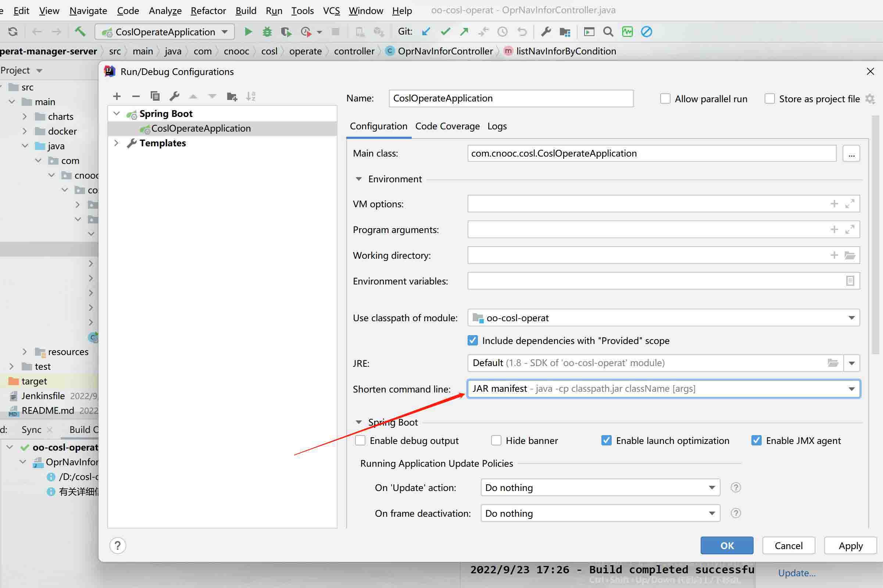Viewport: 883px width, 588px height.
Task: Edit environment variables list icon
Action: [x=850, y=281]
